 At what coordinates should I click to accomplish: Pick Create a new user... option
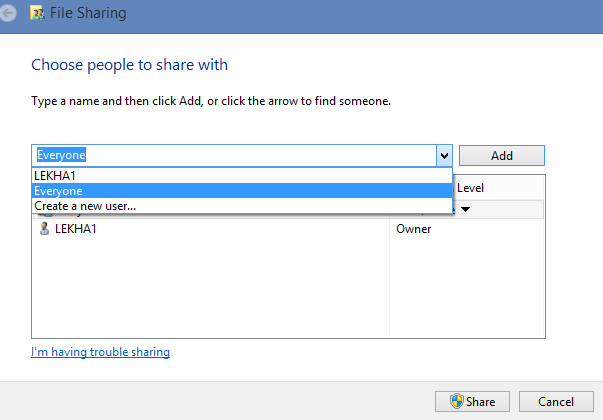point(242,206)
